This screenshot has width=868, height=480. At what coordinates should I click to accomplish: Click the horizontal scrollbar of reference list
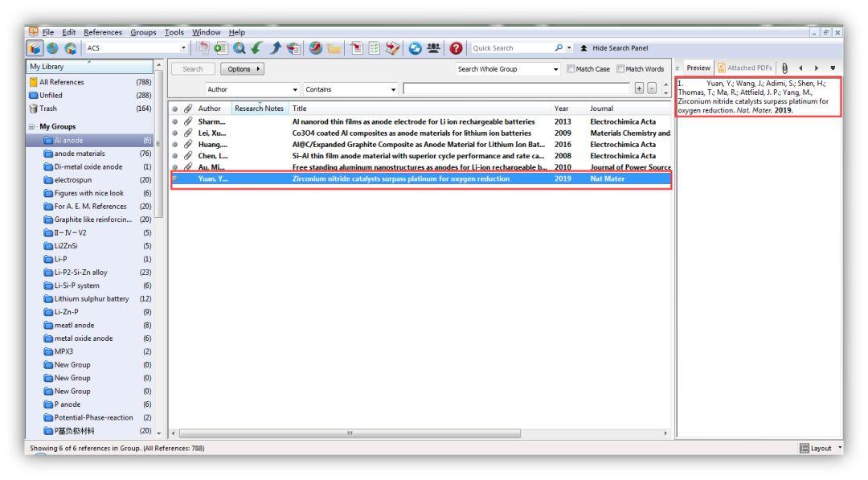tap(350, 433)
